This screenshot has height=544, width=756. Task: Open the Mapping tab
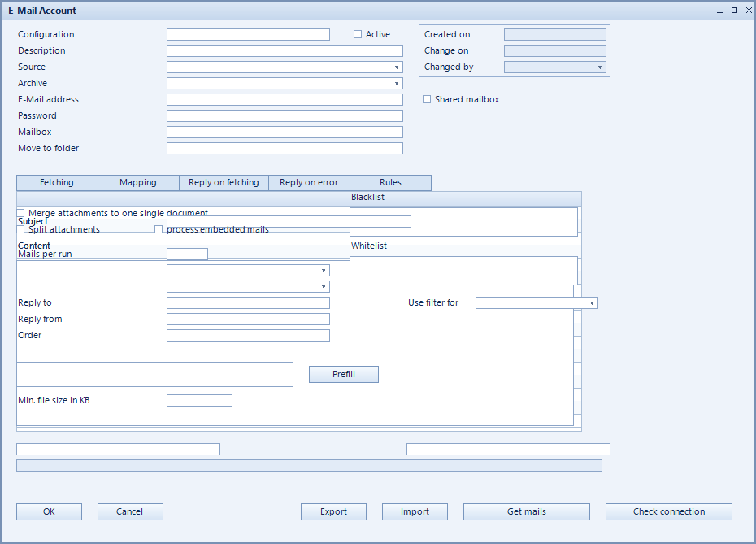(138, 183)
